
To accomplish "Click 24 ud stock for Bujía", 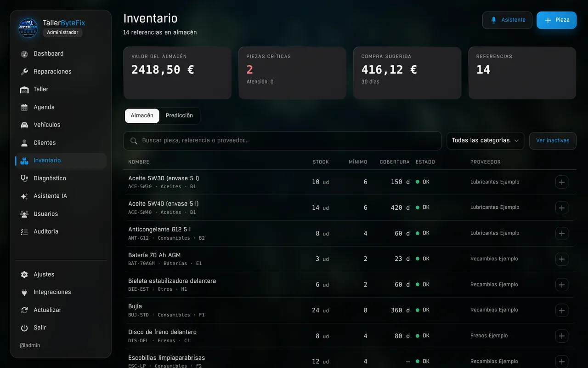I will coord(320,310).
